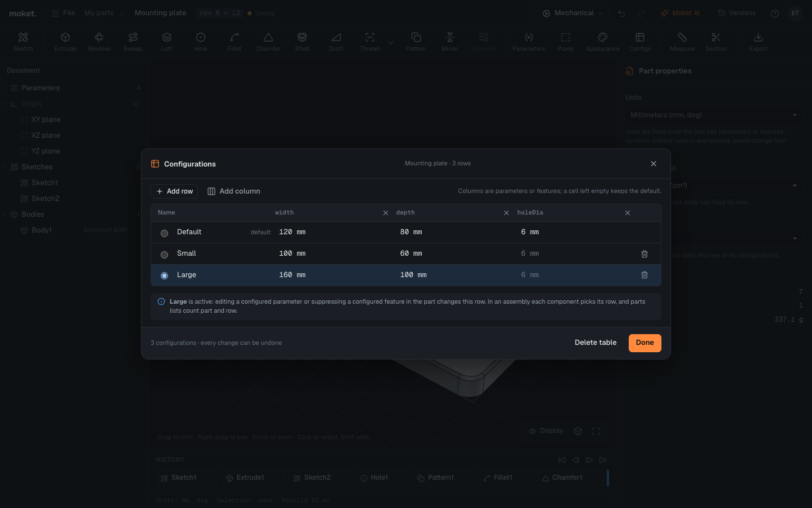Select the Default configuration radio button
Image resolution: width=812 pixels, height=508 pixels.
[x=165, y=233]
